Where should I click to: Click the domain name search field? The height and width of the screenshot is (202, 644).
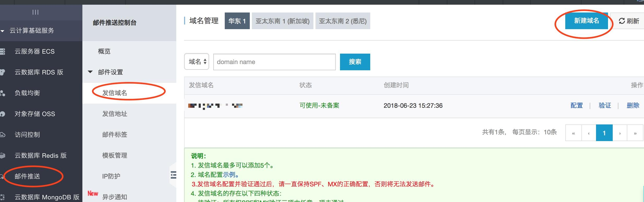pyautogui.click(x=274, y=62)
